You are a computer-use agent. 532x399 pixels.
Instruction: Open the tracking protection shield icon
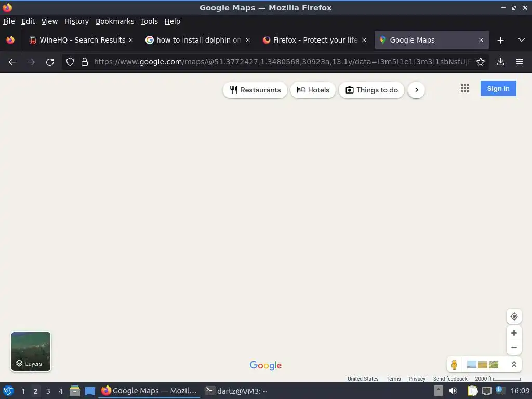[70, 62]
